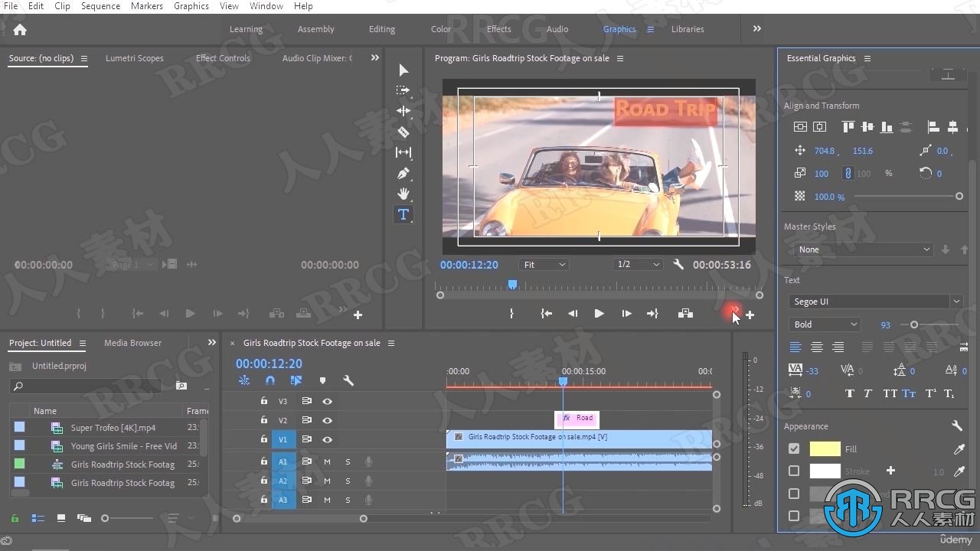Viewport: 980px width, 551px height.
Task: Click Program Monitor button editor plus
Action: tap(750, 315)
